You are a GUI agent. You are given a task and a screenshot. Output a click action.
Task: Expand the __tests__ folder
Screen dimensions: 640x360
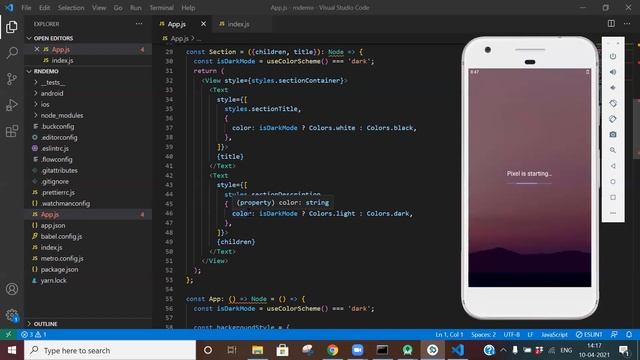[x=53, y=82]
